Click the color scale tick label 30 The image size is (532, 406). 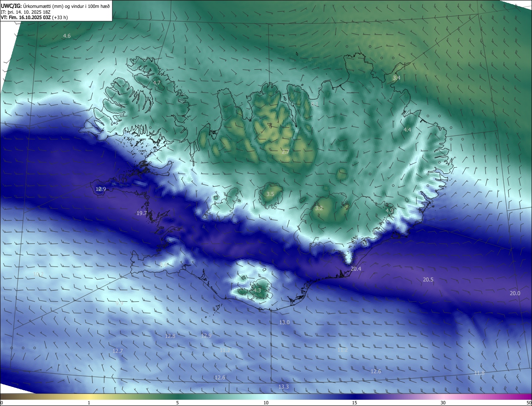click(443, 403)
